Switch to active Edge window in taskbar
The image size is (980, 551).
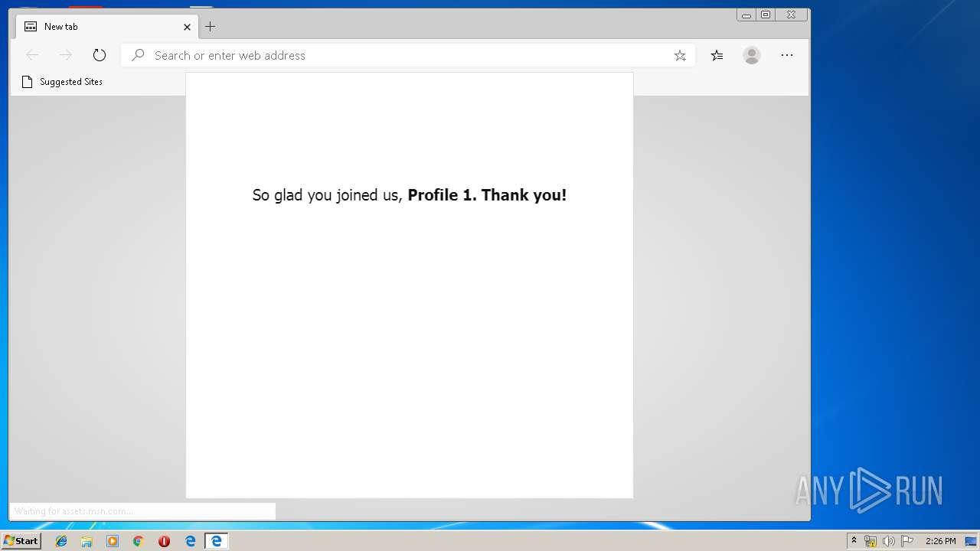click(216, 541)
